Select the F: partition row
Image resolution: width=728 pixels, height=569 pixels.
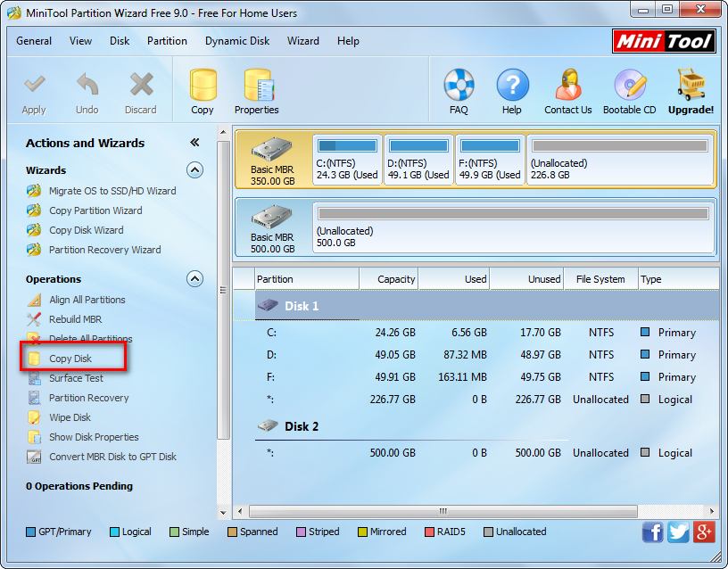[476, 377]
